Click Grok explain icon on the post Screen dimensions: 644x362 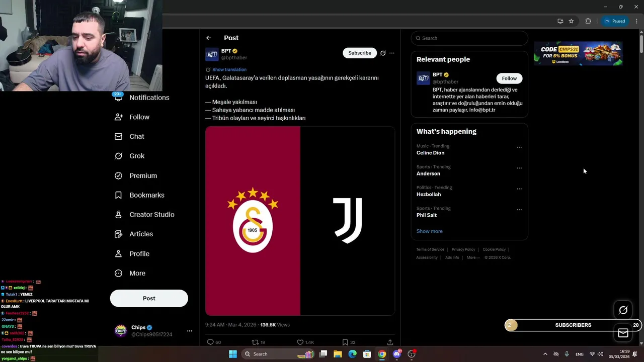tap(383, 53)
